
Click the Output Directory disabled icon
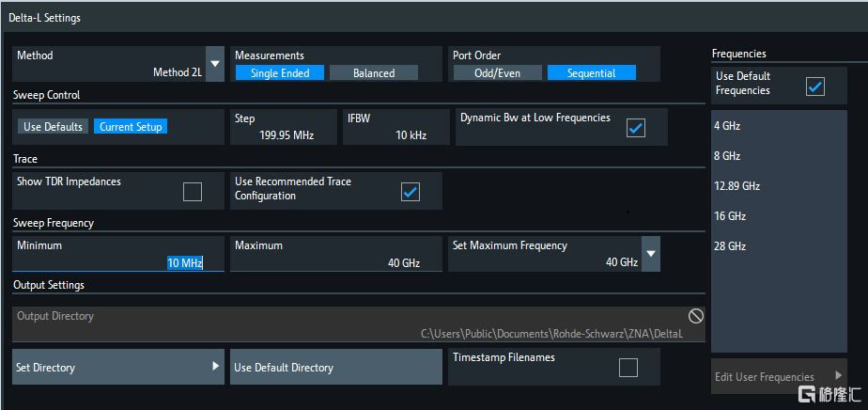click(696, 316)
